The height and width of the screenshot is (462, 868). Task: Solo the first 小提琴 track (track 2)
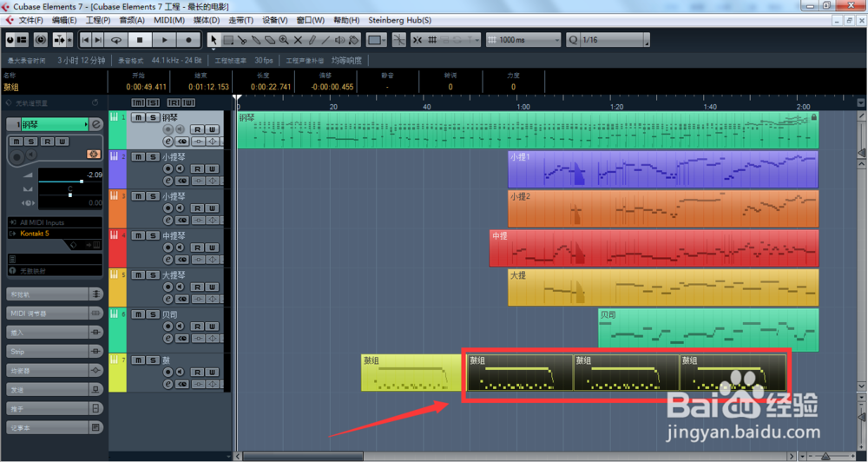tap(152, 157)
